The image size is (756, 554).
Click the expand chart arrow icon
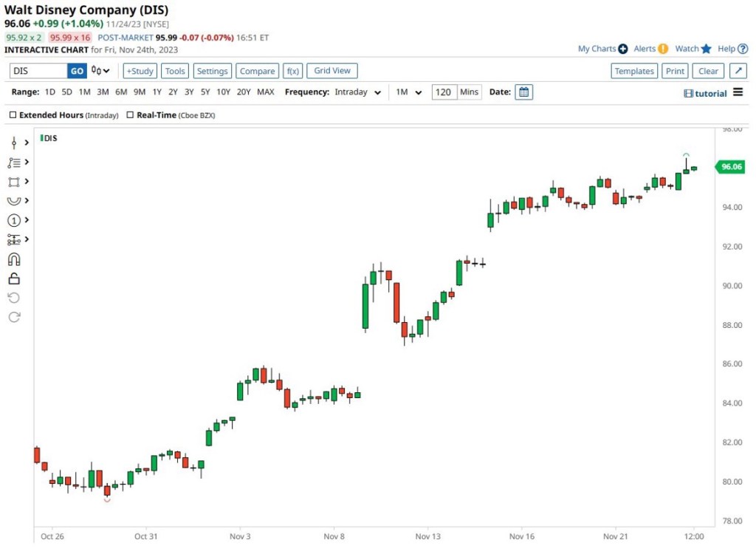[738, 71]
